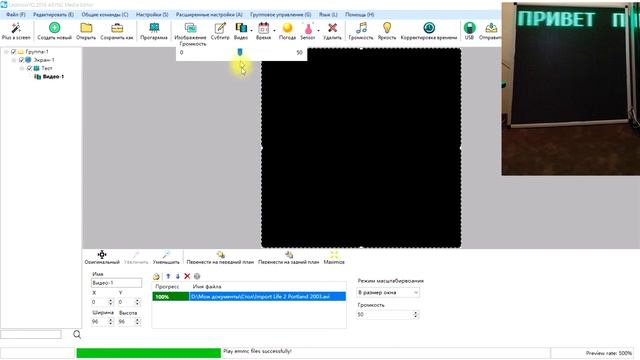This screenshot has height=360, width=640.
Task: Move the file down with blue down arrow
Action: pyautogui.click(x=178, y=276)
